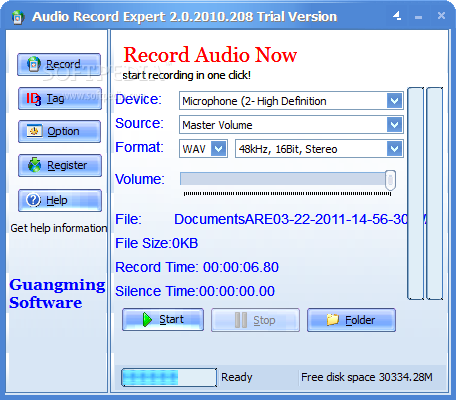456x400 pixels.
Task: Click the Record button's recorder icon
Action: (x=34, y=64)
